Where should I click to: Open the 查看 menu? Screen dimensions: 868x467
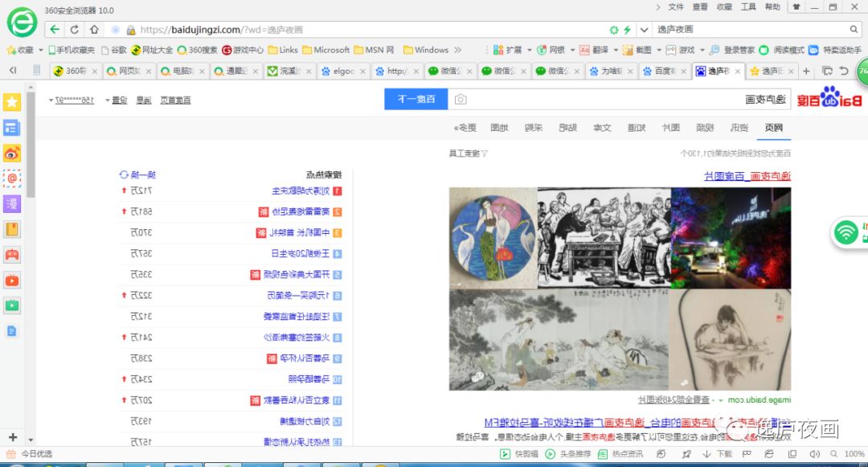tap(700, 7)
